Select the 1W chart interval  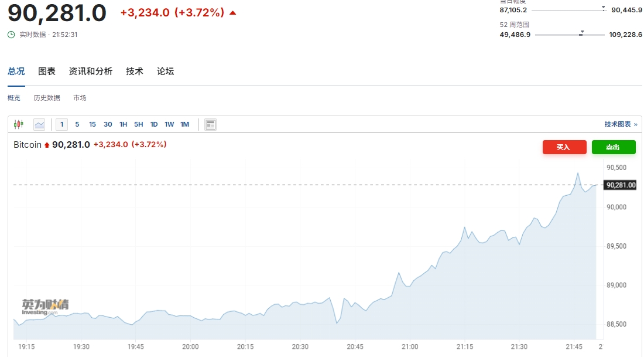[169, 124]
